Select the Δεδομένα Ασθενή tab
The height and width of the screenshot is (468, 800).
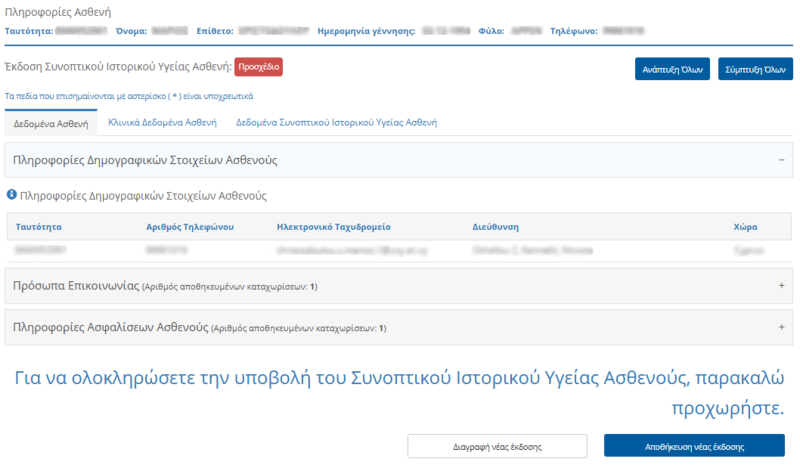coord(51,124)
